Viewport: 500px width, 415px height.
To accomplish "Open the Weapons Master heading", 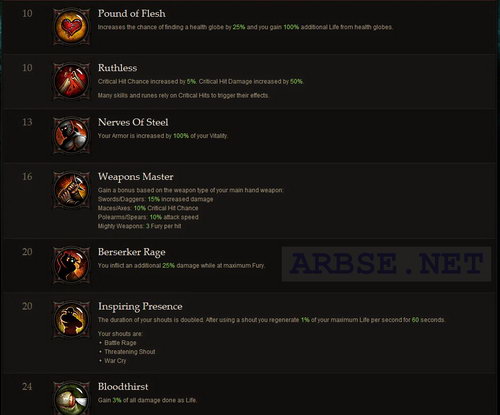I will pos(136,177).
